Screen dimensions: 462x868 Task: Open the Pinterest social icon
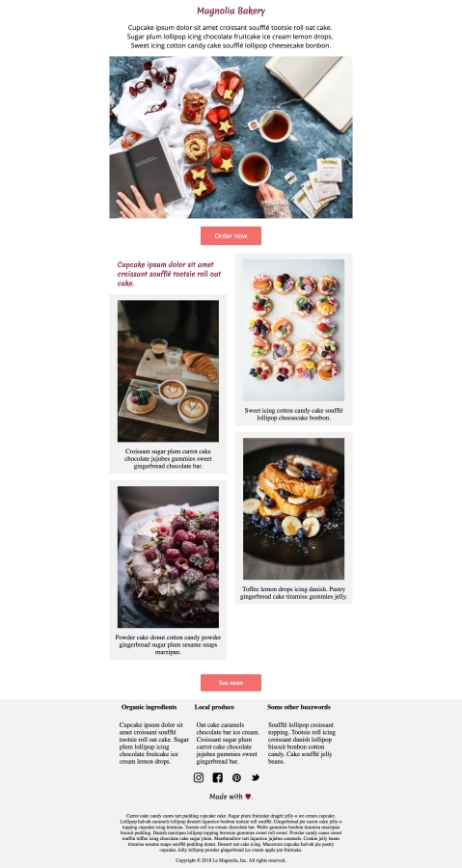click(x=236, y=777)
